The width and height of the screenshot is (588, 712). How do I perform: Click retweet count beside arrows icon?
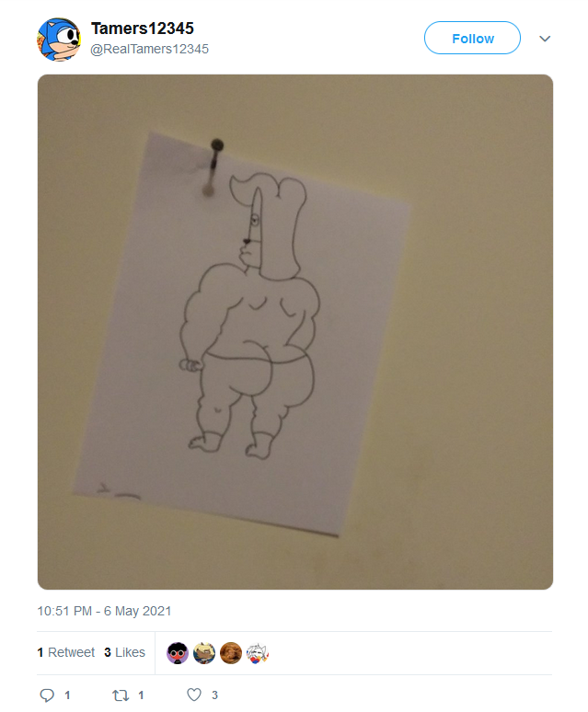click(x=141, y=695)
